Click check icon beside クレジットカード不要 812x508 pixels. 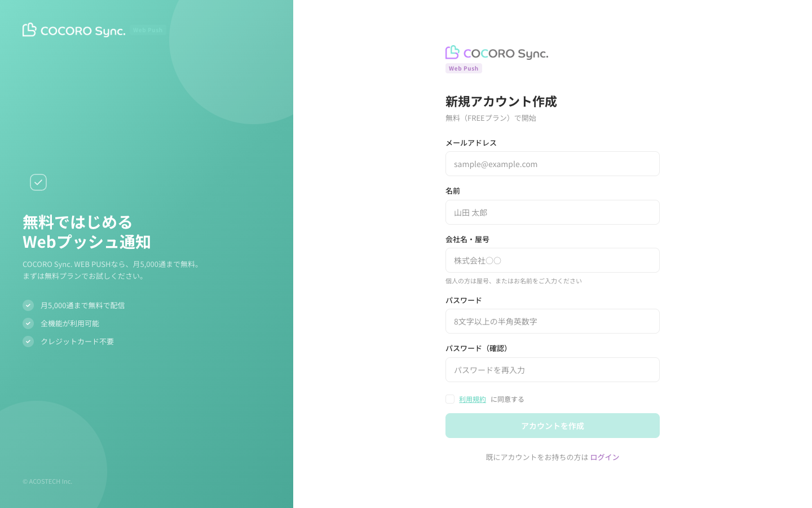coord(28,341)
